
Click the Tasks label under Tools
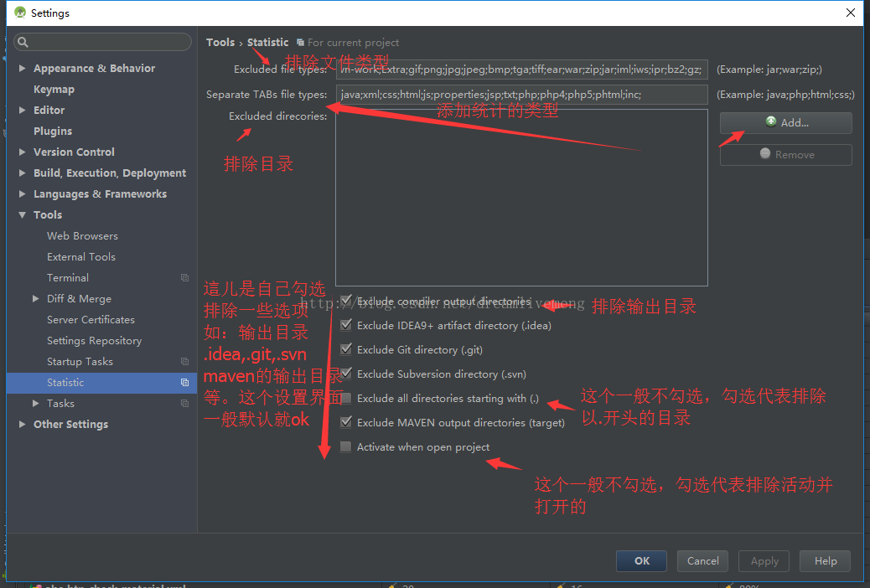[x=60, y=403]
